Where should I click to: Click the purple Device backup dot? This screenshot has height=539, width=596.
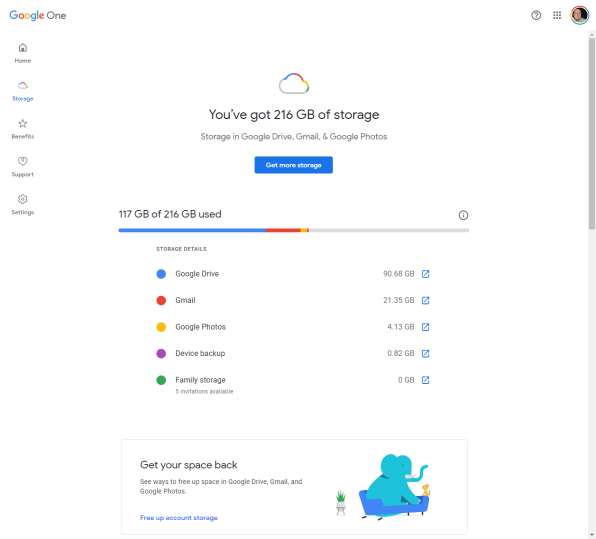161,354
